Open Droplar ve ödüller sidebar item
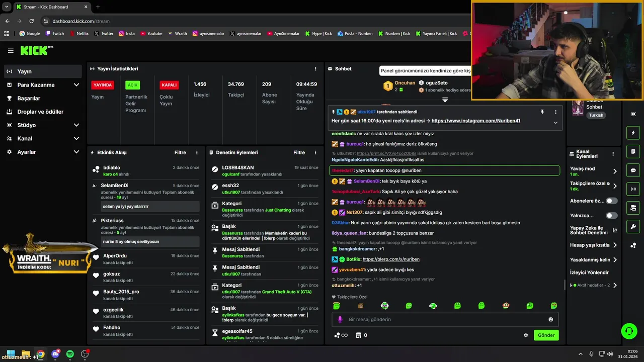 point(43,112)
